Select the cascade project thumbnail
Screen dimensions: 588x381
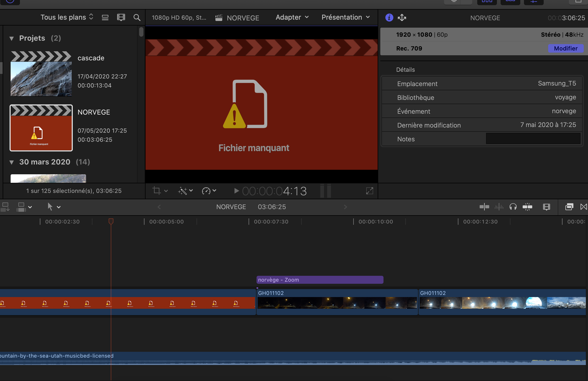41,74
